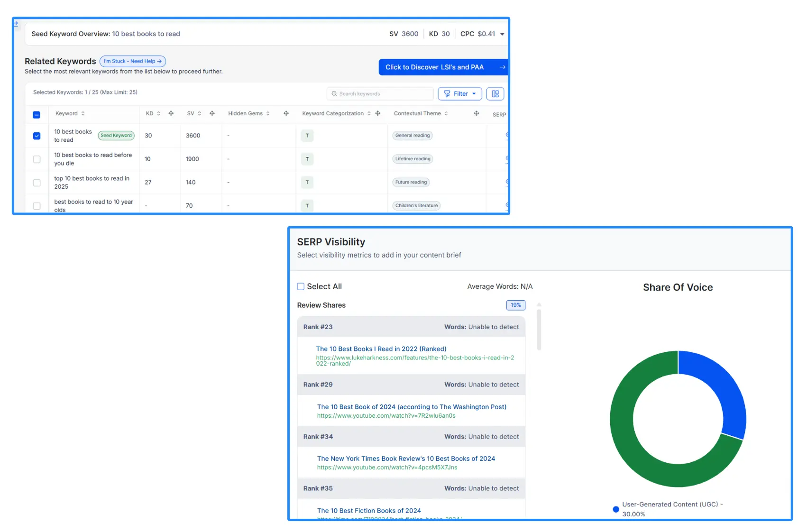
Task: Uncheck the seed keyword '10 best books to read'
Action: click(37, 136)
